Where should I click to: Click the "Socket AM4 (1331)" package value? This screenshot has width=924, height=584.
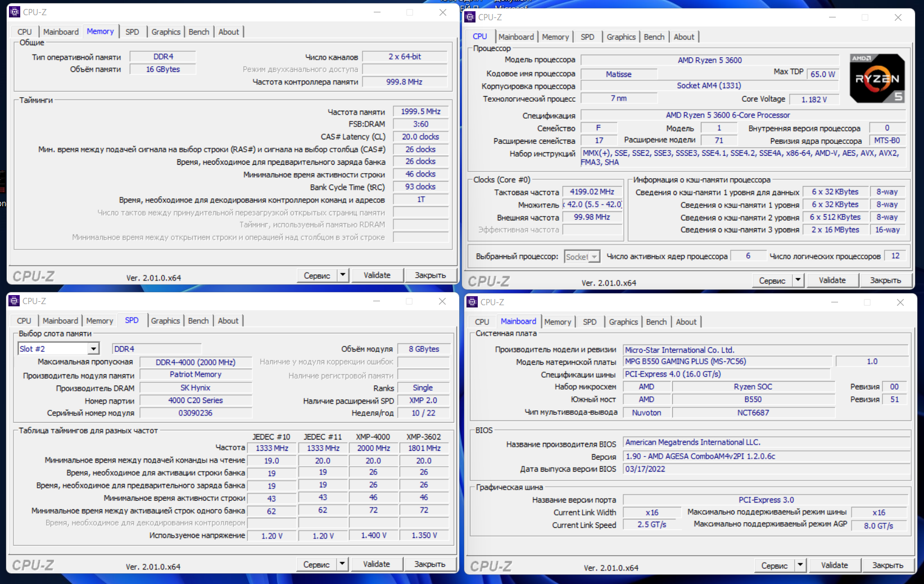click(x=709, y=86)
